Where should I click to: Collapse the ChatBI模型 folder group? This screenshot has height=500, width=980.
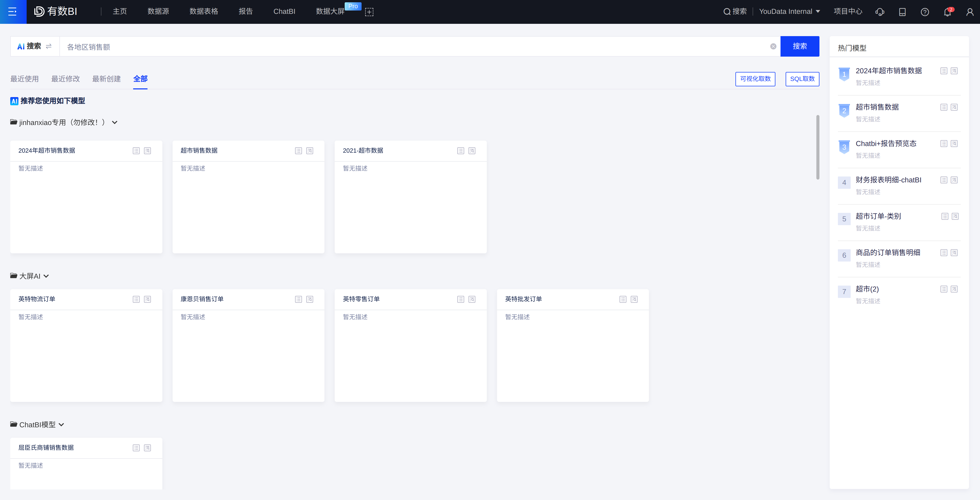(x=61, y=425)
